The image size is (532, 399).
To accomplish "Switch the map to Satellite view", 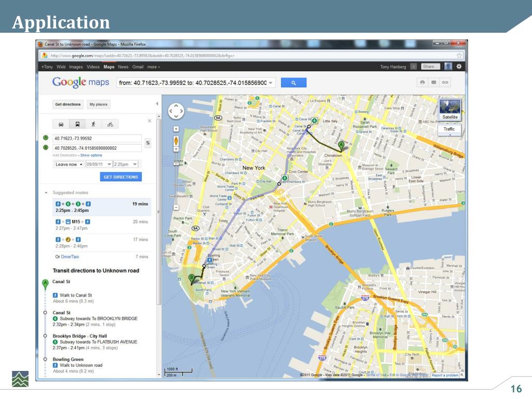I will coord(450,110).
